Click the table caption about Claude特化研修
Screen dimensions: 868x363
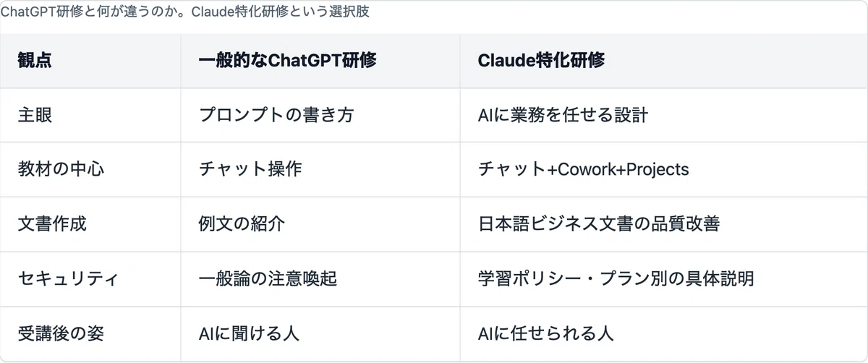tap(185, 13)
